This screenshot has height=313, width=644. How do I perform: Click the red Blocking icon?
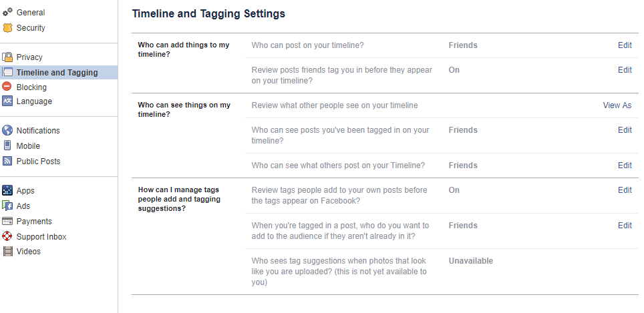coord(7,87)
